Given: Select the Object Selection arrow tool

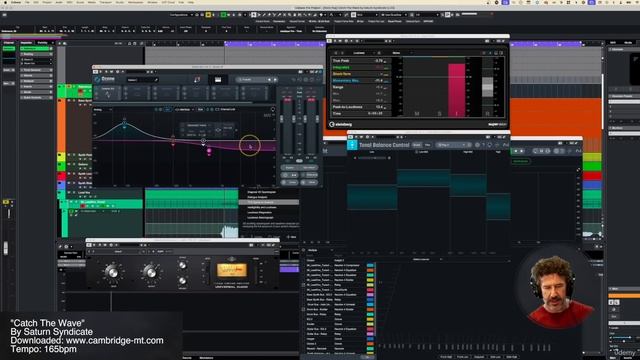Looking at the screenshot, I should coord(253,15).
